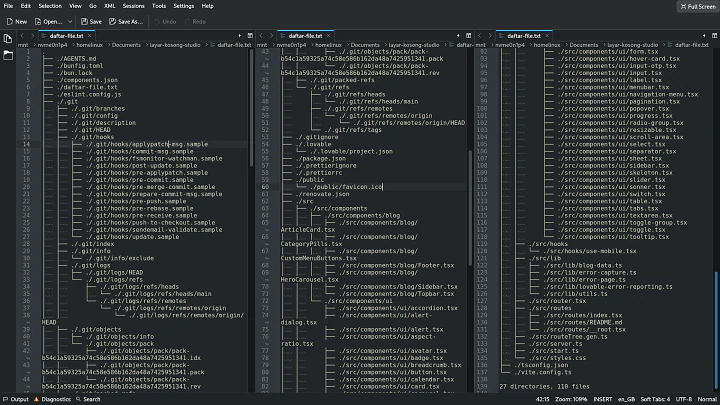Go back in right pane tab history

[x=479, y=35]
